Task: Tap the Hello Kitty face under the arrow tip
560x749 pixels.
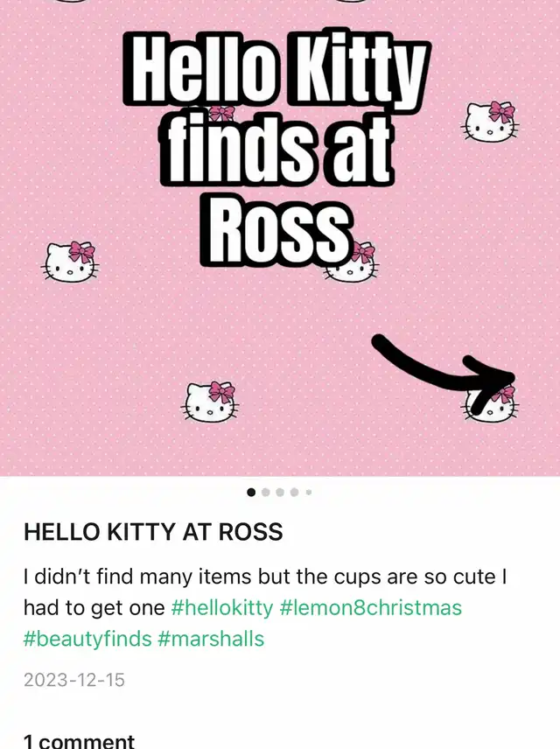Action: pos(490,405)
